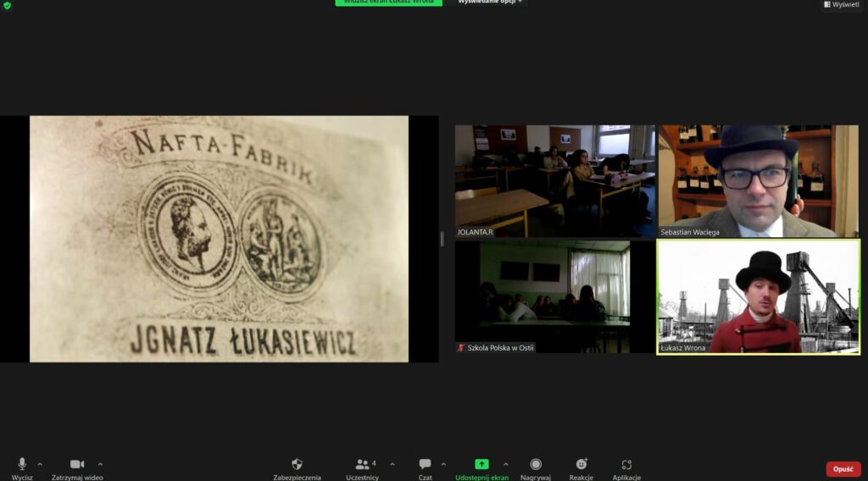Viewport: 868px width, 481px height.
Task: Open the Czat chat panel
Action: 425,464
